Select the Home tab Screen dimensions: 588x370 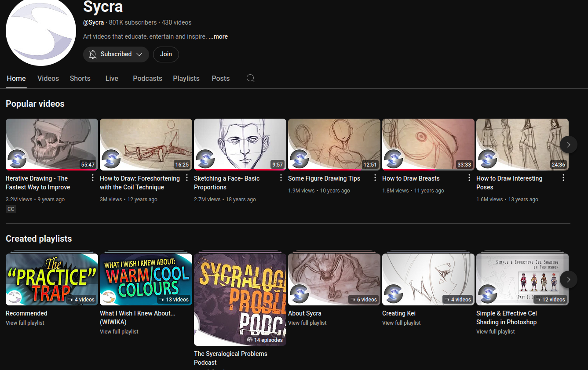tap(16, 78)
